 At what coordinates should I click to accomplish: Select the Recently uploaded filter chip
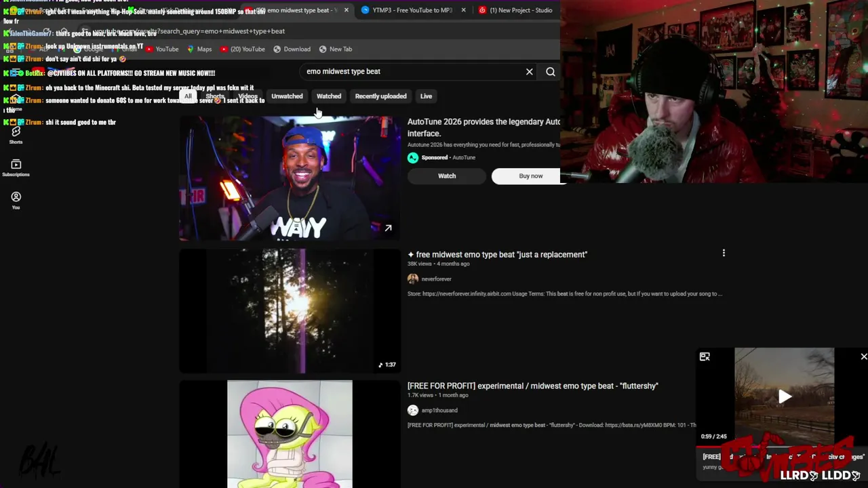tap(380, 96)
